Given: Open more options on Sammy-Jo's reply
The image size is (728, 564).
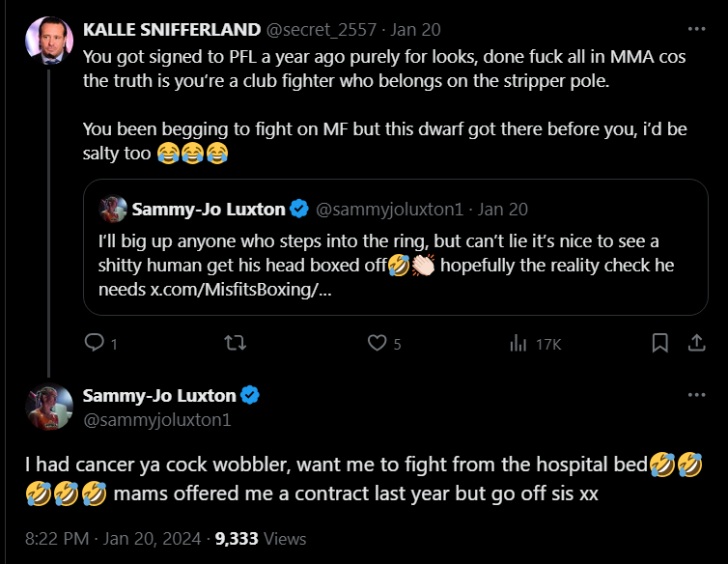Looking at the screenshot, I should (x=696, y=395).
